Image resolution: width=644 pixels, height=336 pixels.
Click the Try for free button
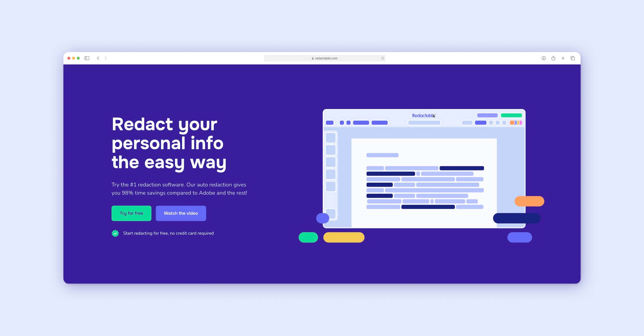131,213
